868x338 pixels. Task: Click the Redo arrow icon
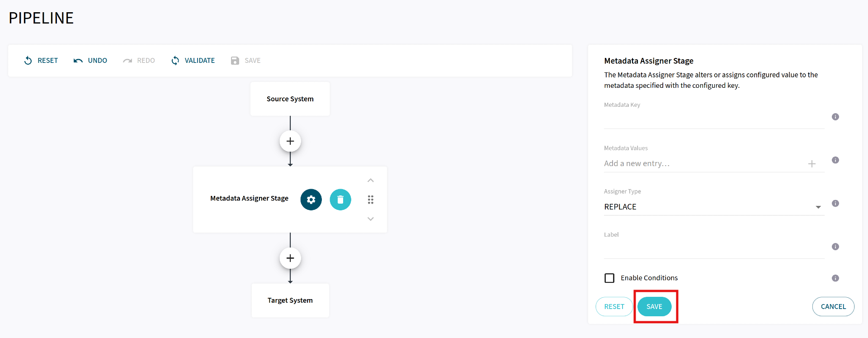click(127, 60)
